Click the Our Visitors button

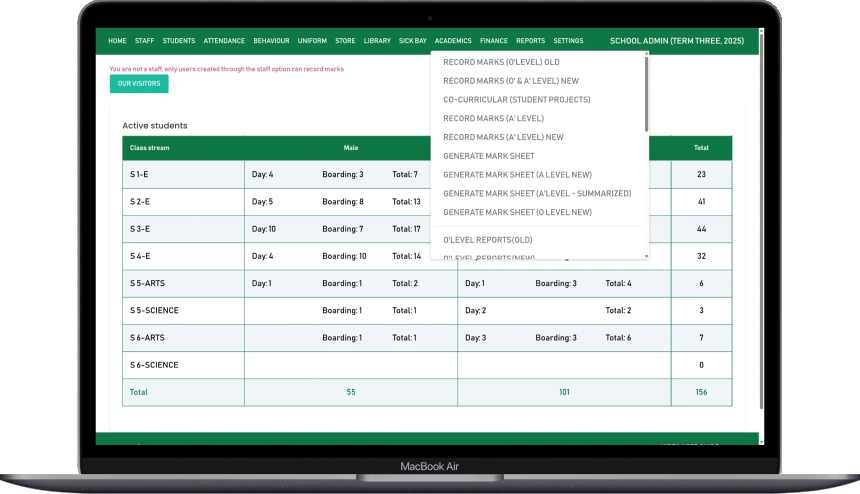coord(139,84)
